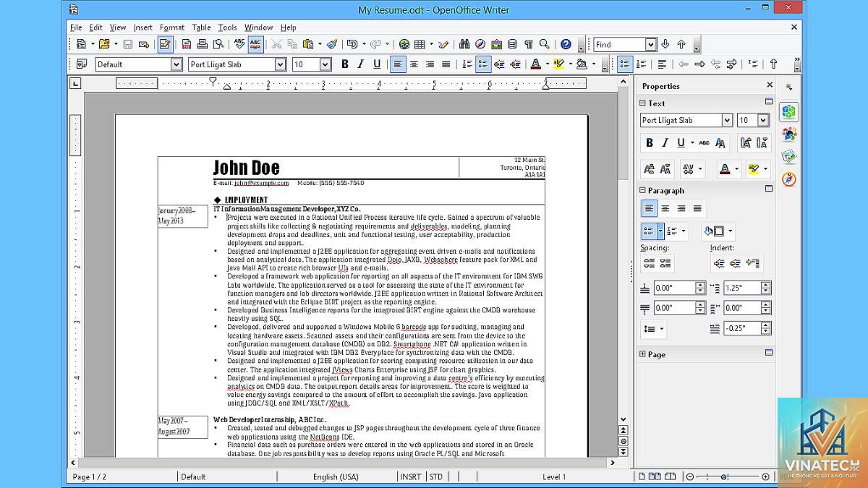Open the Navigator compass in sidebar

(x=789, y=179)
